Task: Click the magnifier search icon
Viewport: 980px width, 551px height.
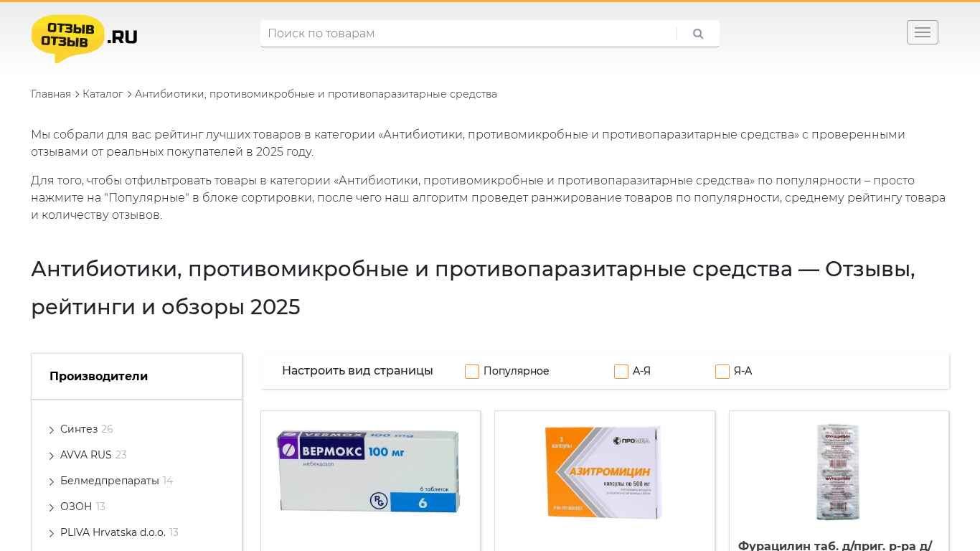Action: (x=698, y=34)
